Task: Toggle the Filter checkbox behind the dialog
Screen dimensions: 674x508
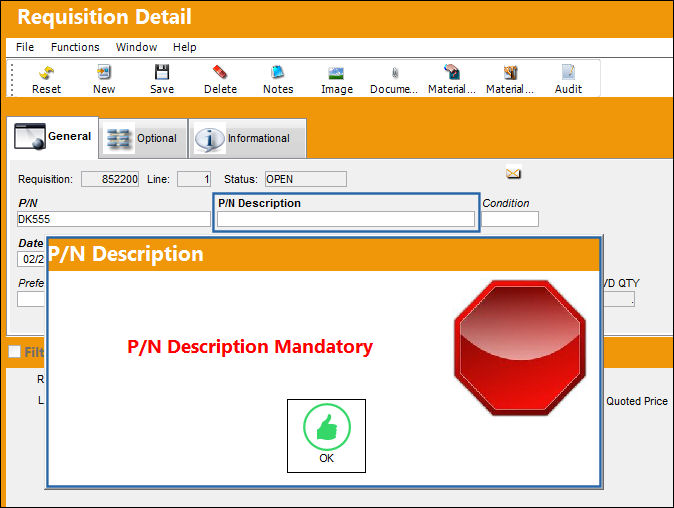Action: coord(14,352)
